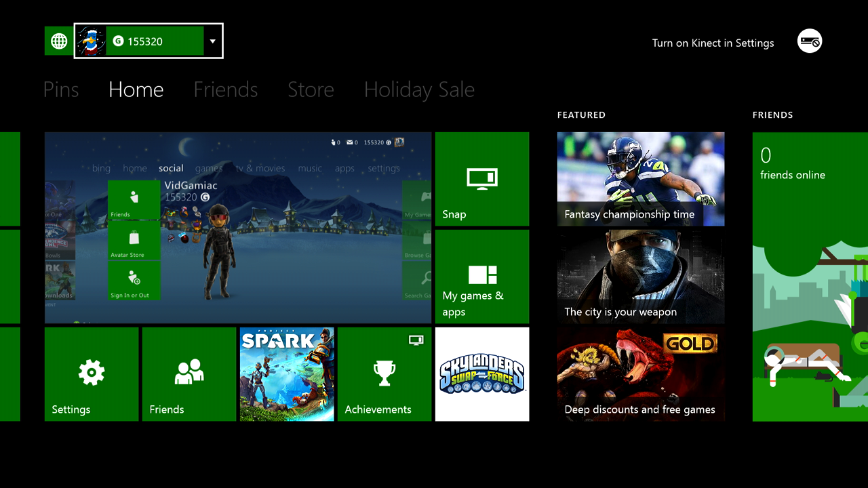
Task: Select Turn on Kinect in Settings
Action: (713, 43)
